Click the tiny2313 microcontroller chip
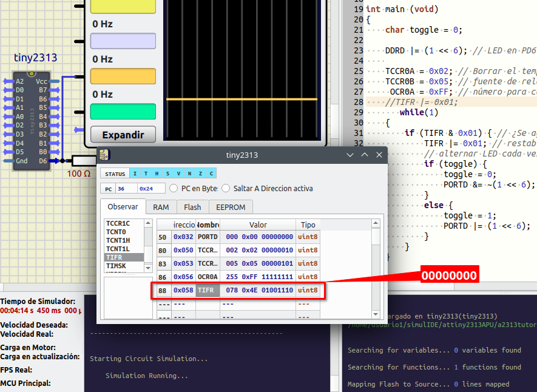This screenshot has height=392, width=537. pos(30,121)
